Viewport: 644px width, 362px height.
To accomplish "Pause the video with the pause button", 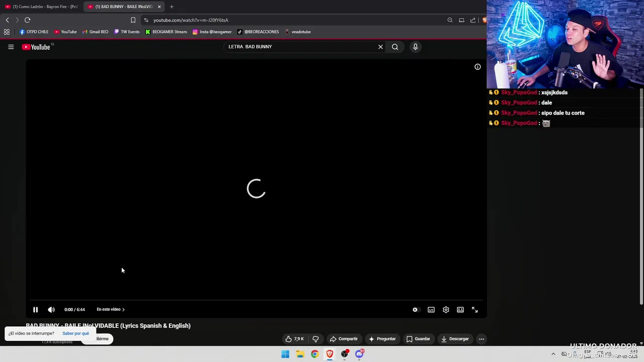I will [35, 310].
